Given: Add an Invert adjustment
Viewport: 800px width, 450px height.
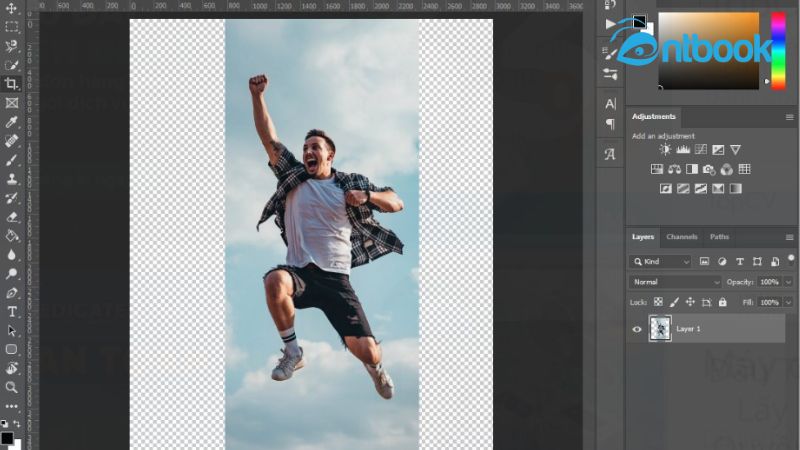Looking at the screenshot, I should (665, 189).
